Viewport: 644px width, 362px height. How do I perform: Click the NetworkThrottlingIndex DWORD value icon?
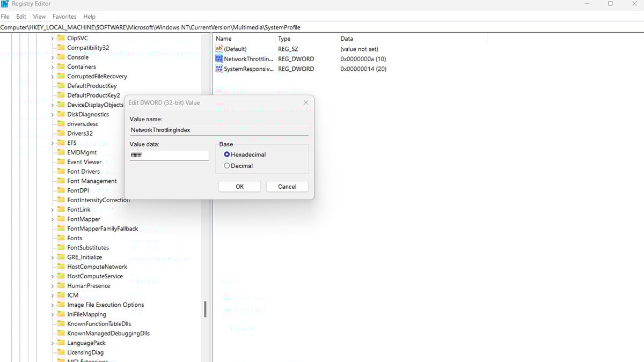click(x=219, y=59)
